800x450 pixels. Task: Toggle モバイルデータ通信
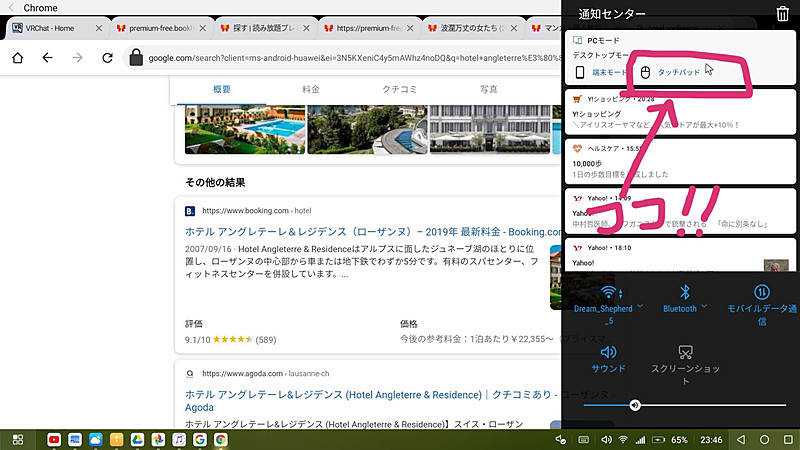[761, 305]
